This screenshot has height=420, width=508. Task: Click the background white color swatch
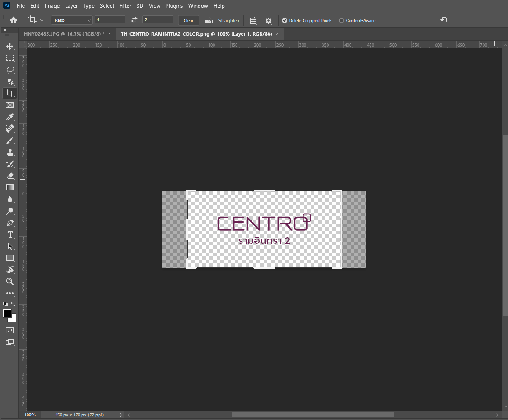click(x=13, y=319)
